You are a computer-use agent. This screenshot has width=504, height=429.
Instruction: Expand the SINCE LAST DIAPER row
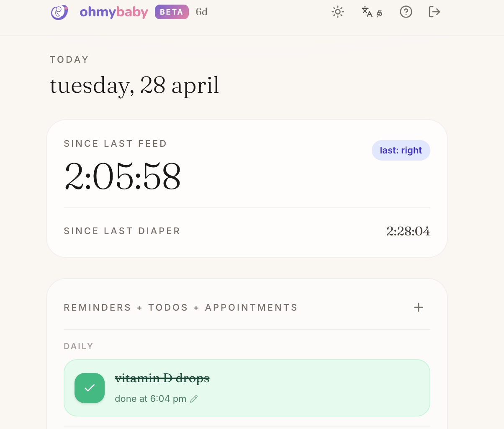(122, 231)
